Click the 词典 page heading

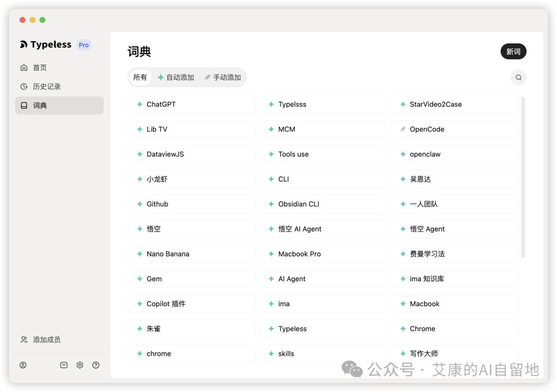tap(139, 52)
